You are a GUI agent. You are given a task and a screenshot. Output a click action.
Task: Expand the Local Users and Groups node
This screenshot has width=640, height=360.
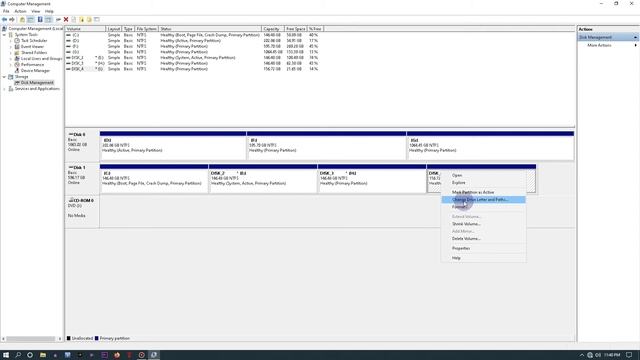(x=11, y=59)
